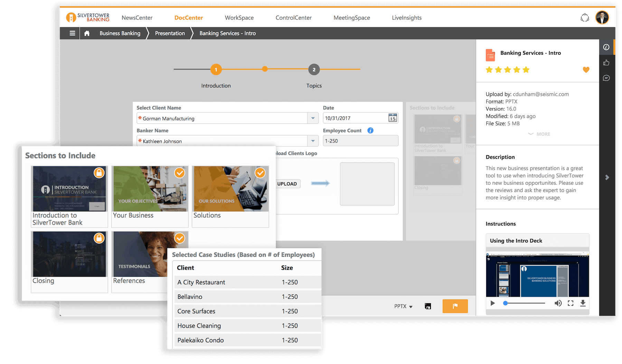This screenshot has height=364, width=622.
Task: Toggle Solutions section checkmark
Action: coord(260,173)
